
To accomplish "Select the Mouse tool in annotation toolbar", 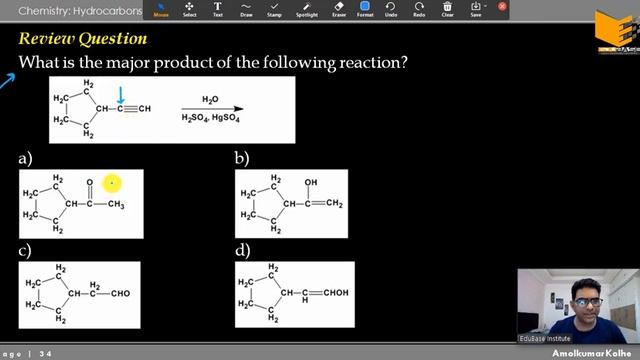I will tap(161, 9).
